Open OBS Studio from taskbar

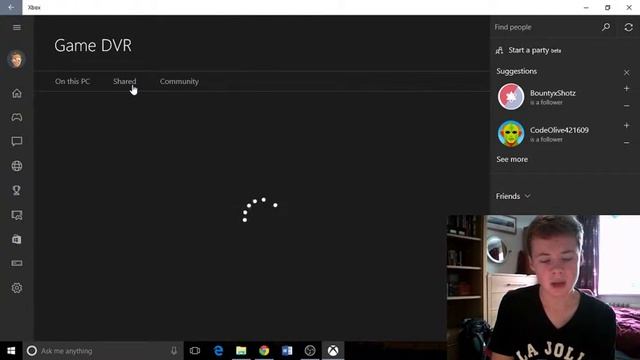[x=310, y=351]
